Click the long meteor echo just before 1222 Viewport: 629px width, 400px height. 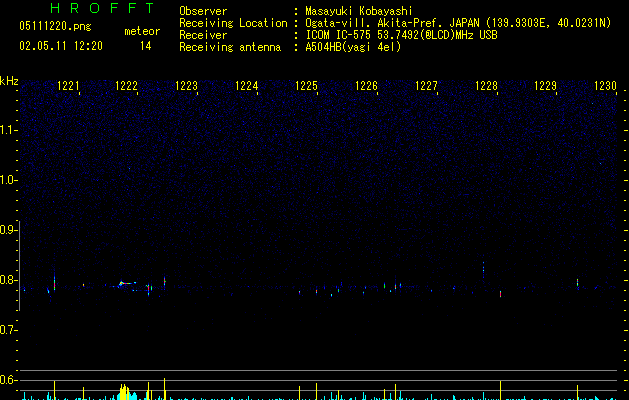click(x=127, y=284)
